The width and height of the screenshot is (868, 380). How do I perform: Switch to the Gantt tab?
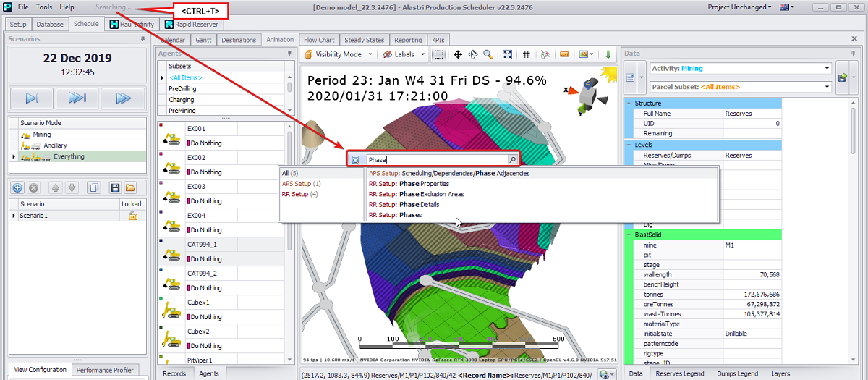click(203, 40)
